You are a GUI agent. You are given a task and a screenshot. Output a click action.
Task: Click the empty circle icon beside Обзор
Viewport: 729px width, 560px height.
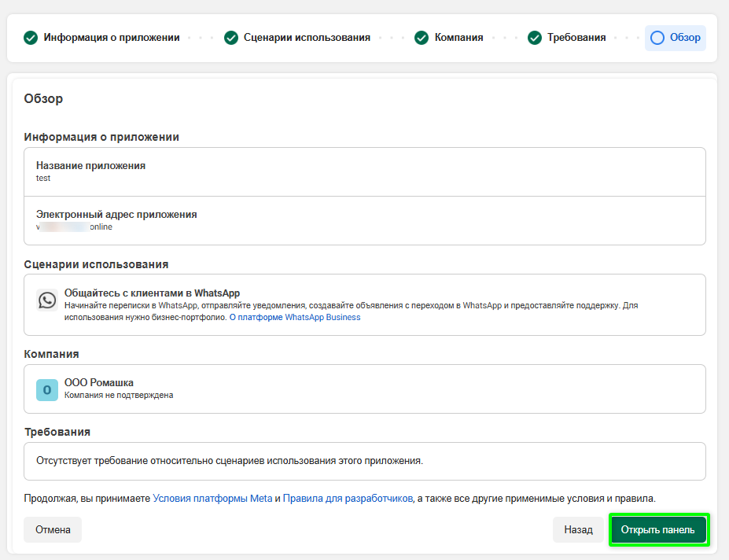point(657,38)
